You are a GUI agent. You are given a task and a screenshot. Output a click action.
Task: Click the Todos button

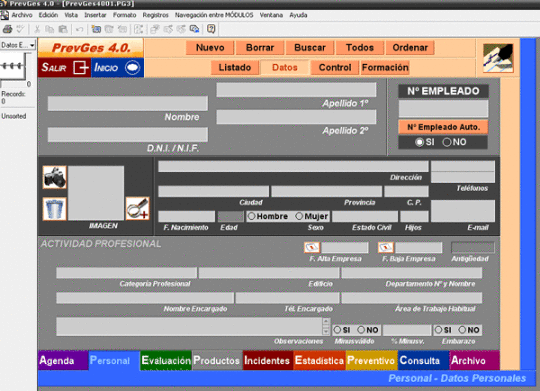click(x=360, y=48)
